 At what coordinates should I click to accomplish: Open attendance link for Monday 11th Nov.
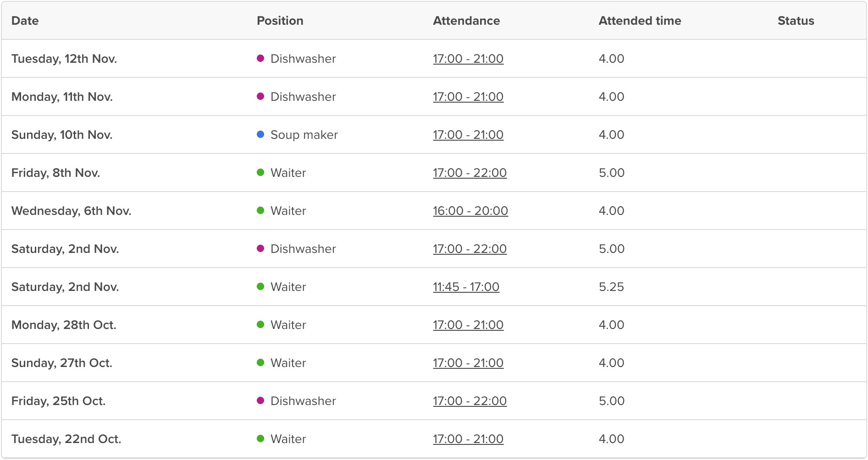pos(468,97)
